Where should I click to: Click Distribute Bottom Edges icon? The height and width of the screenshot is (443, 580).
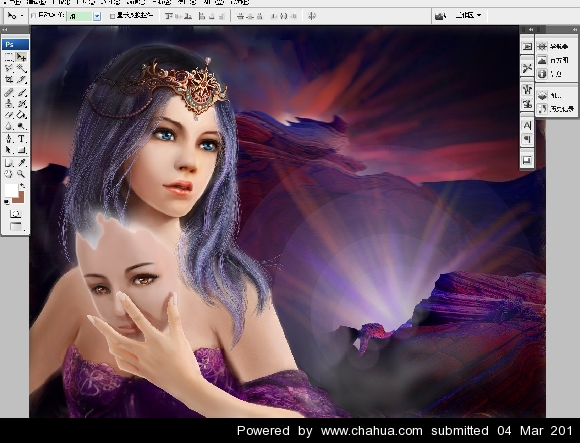(x=260, y=16)
